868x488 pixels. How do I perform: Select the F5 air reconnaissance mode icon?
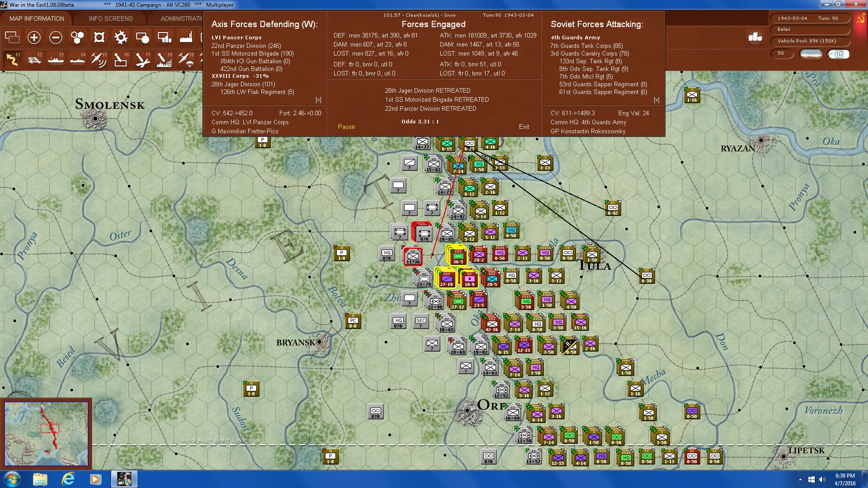point(99,59)
